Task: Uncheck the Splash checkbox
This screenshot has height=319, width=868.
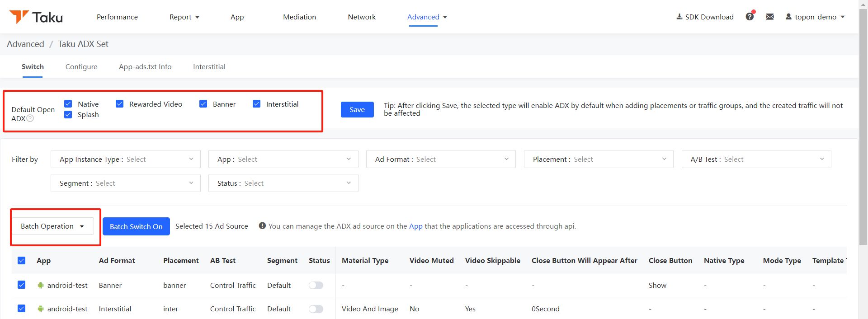Action: tap(68, 114)
